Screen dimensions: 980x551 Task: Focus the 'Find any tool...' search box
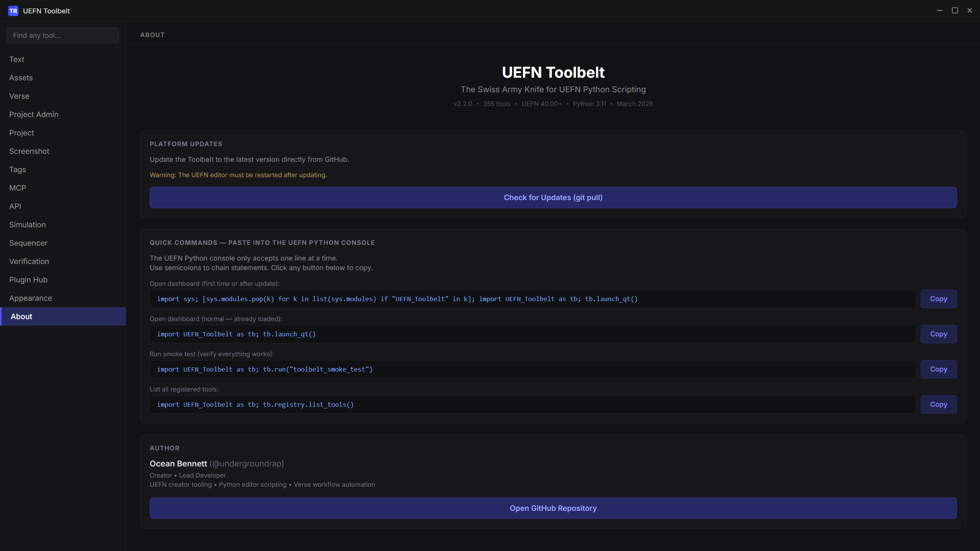click(x=63, y=35)
